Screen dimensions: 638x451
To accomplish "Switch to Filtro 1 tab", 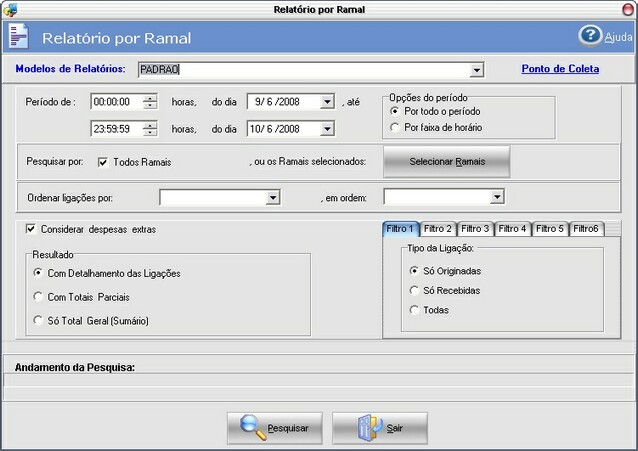I will point(400,229).
